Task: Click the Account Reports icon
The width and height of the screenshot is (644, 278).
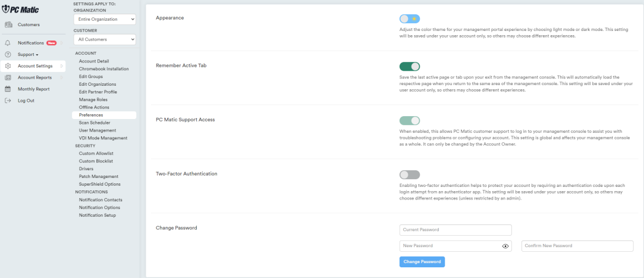Action: point(8,77)
